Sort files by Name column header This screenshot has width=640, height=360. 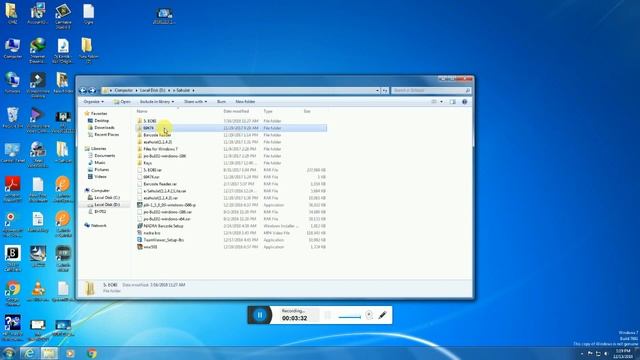click(142, 111)
